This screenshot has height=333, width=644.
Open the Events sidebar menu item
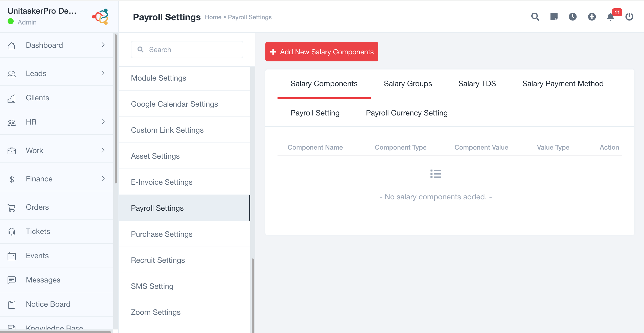(57, 256)
